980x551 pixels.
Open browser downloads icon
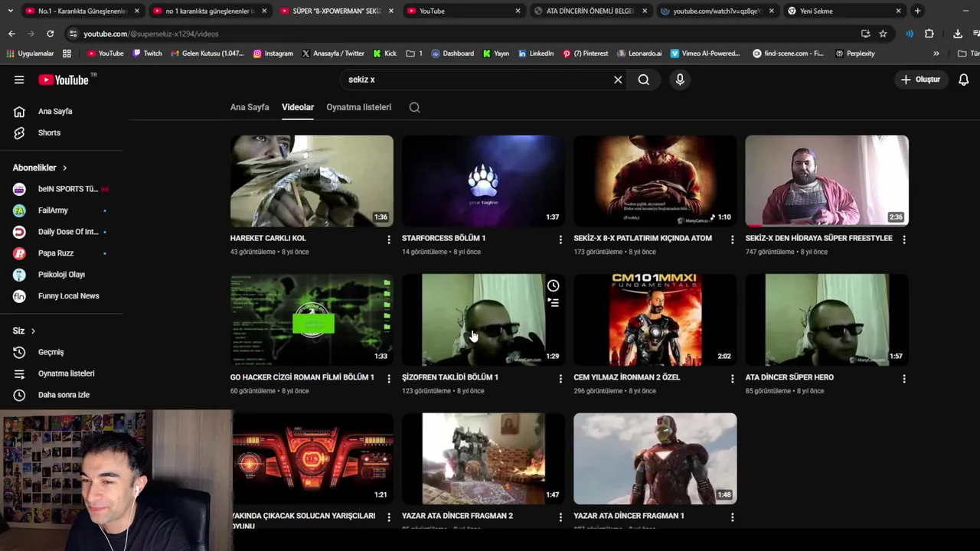click(x=957, y=34)
